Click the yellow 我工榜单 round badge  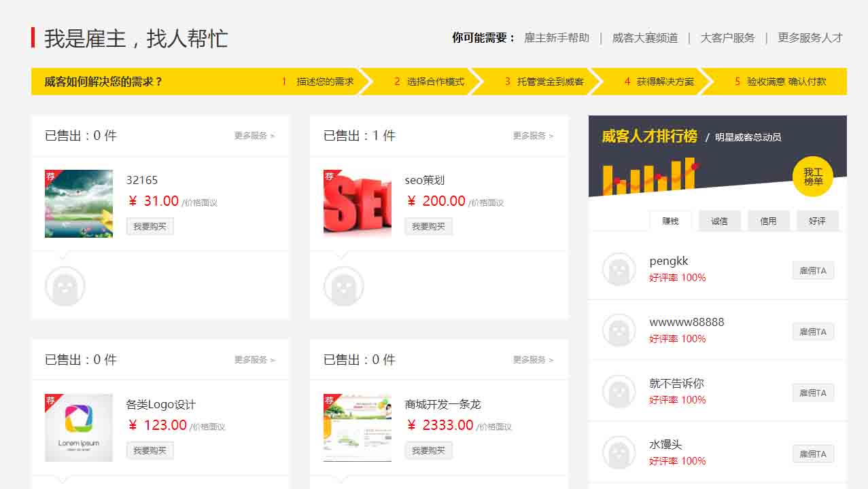(812, 177)
